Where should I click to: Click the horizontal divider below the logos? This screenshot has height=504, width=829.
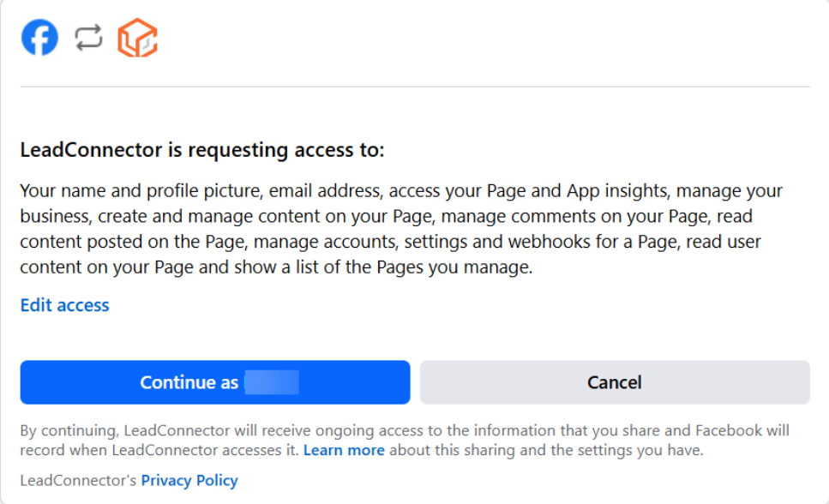415,87
